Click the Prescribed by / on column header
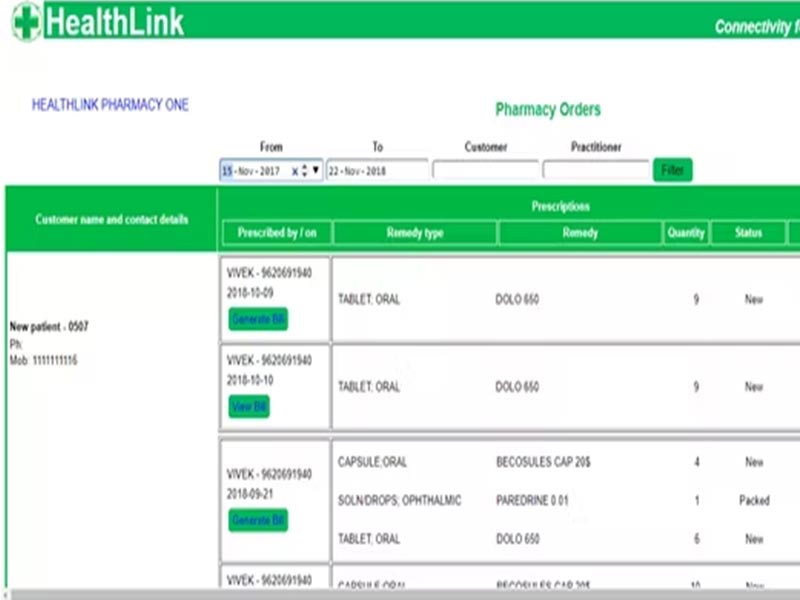The height and width of the screenshot is (600, 800). coord(277,233)
